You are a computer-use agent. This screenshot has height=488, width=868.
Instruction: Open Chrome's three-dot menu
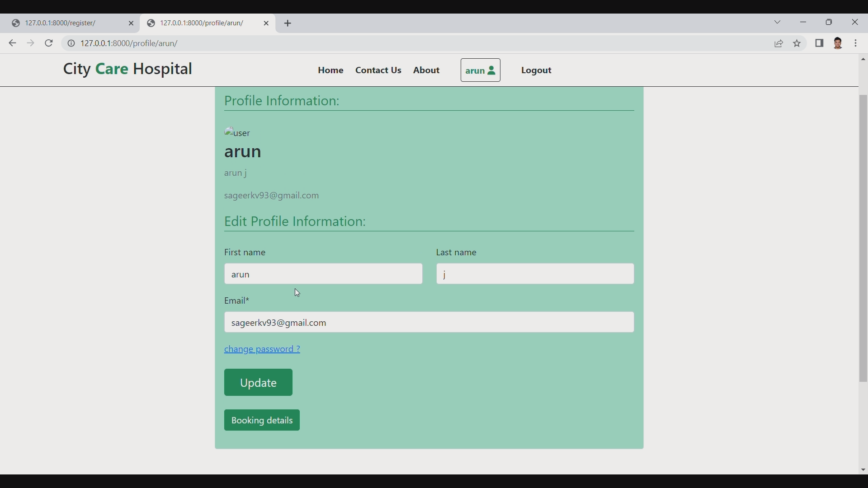point(857,43)
